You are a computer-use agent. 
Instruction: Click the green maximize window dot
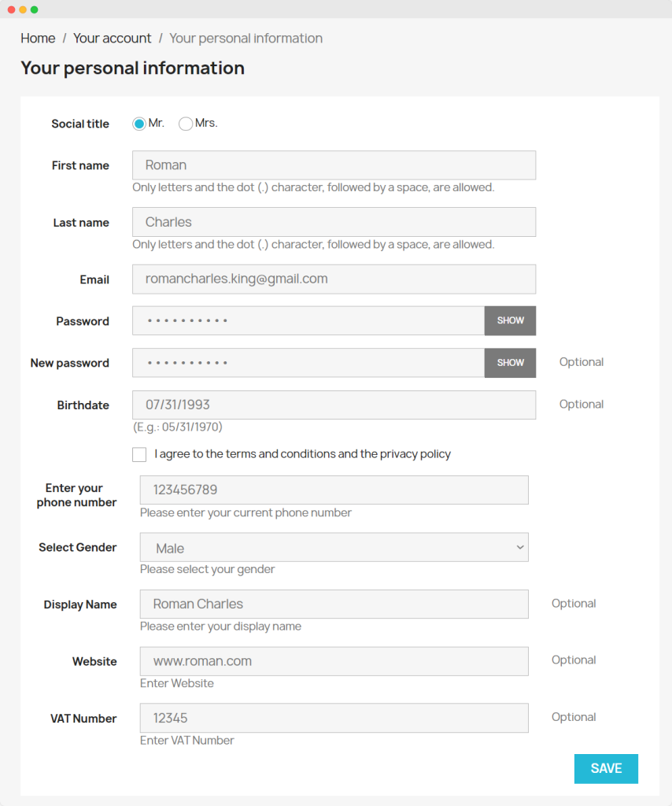(34, 9)
